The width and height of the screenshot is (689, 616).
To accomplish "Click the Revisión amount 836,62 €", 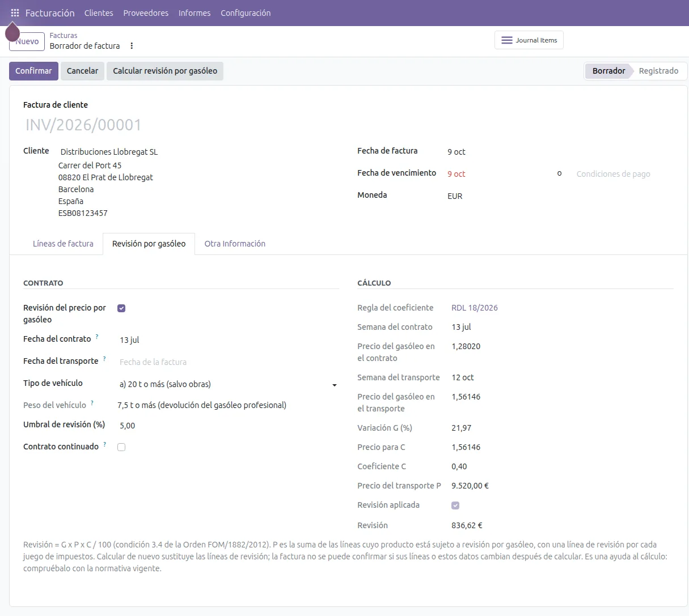I will click(x=467, y=525).
